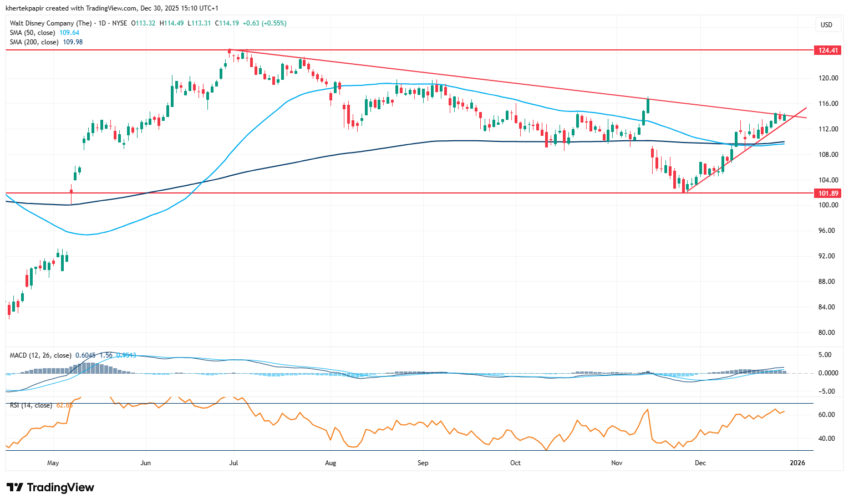Viewport: 849px width, 504px height.
Task: Open the USD currency selector
Action: (826, 24)
